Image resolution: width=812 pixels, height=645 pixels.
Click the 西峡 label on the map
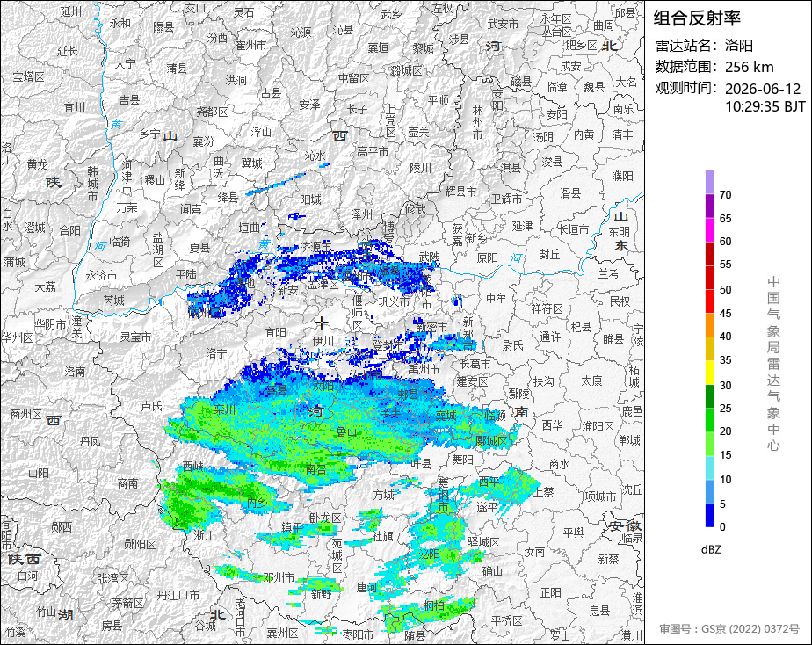tap(193, 467)
